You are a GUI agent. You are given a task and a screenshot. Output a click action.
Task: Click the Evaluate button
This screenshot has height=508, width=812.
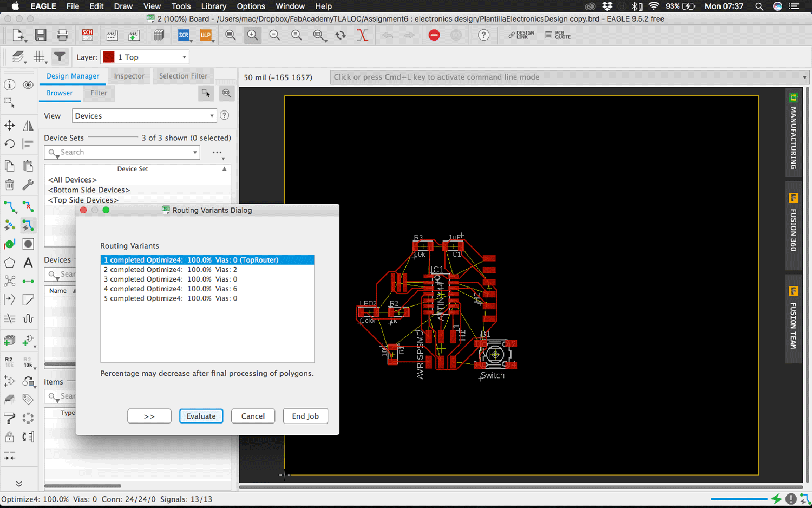coord(201,416)
